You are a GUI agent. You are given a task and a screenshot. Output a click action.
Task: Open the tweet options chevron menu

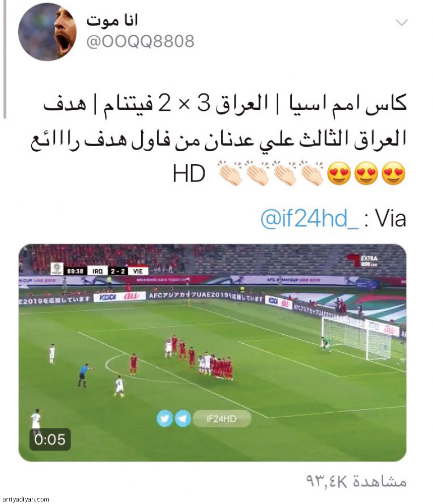402,23
